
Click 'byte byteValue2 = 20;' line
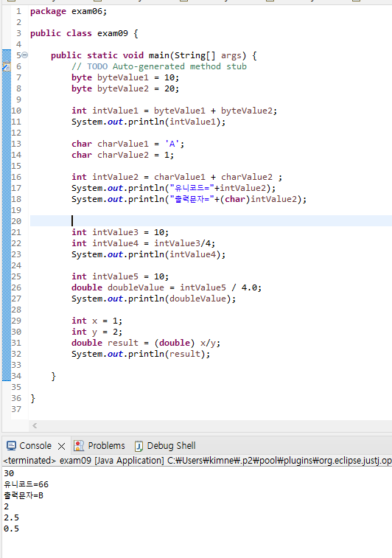click(x=125, y=88)
